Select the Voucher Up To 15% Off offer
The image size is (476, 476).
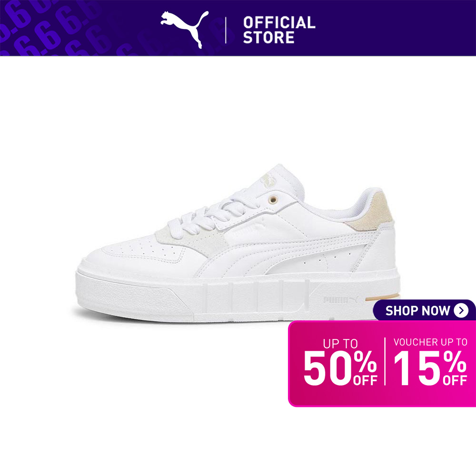click(430, 362)
